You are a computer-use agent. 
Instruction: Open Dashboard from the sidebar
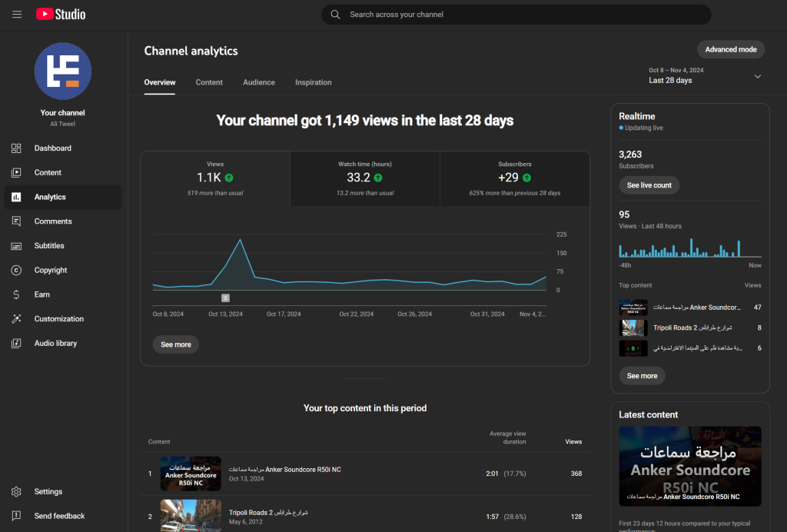[x=63, y=148]
